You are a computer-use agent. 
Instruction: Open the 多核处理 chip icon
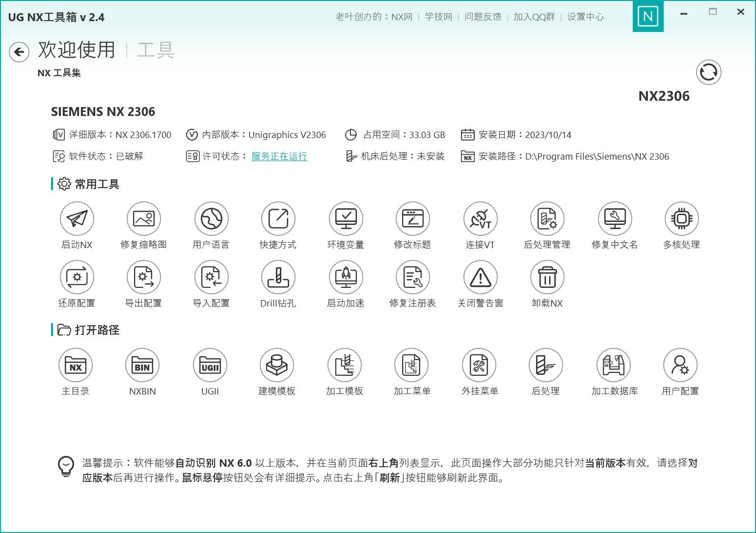coord(682,219)
